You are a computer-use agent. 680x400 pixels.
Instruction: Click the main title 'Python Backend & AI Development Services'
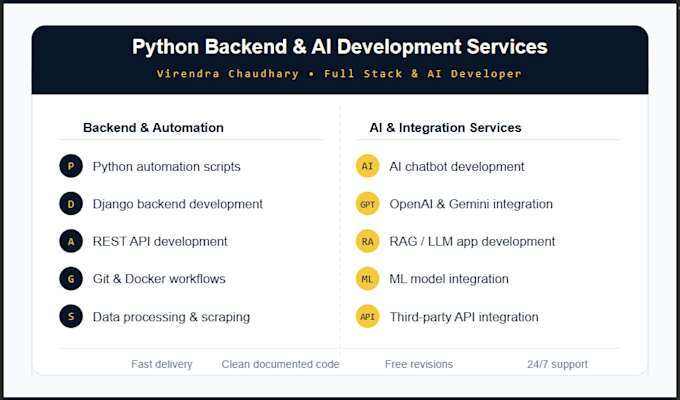[x=340, y=47]
